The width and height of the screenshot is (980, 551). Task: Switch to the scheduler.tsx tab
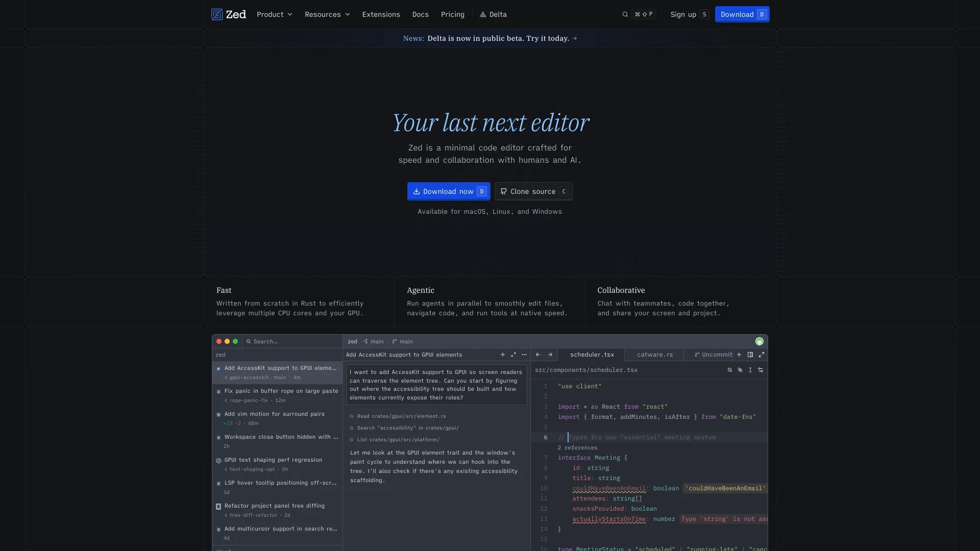[592, 355]
